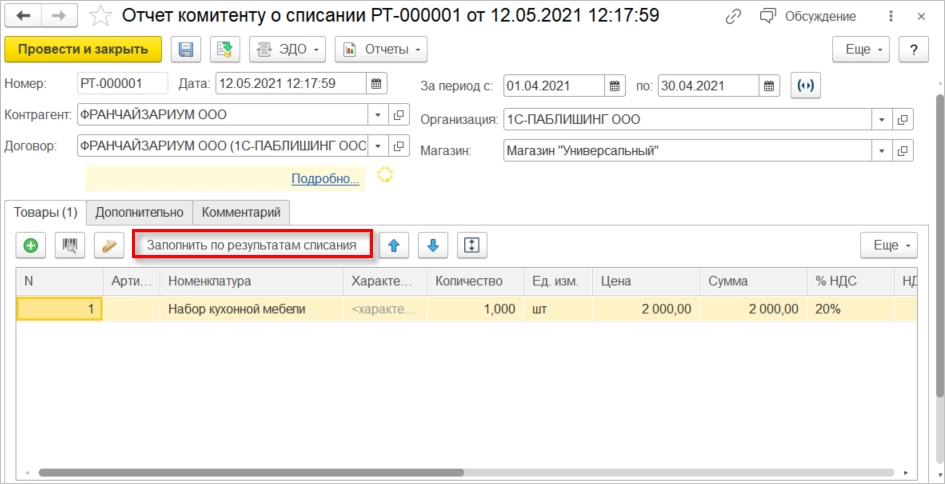Click the barcode search icon
945x484 pixels.
[x=70, y=245]
